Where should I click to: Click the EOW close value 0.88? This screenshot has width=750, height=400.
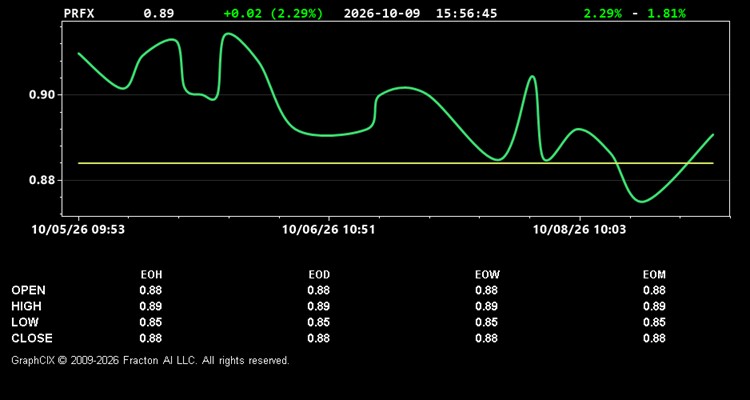tap(486, 338)
